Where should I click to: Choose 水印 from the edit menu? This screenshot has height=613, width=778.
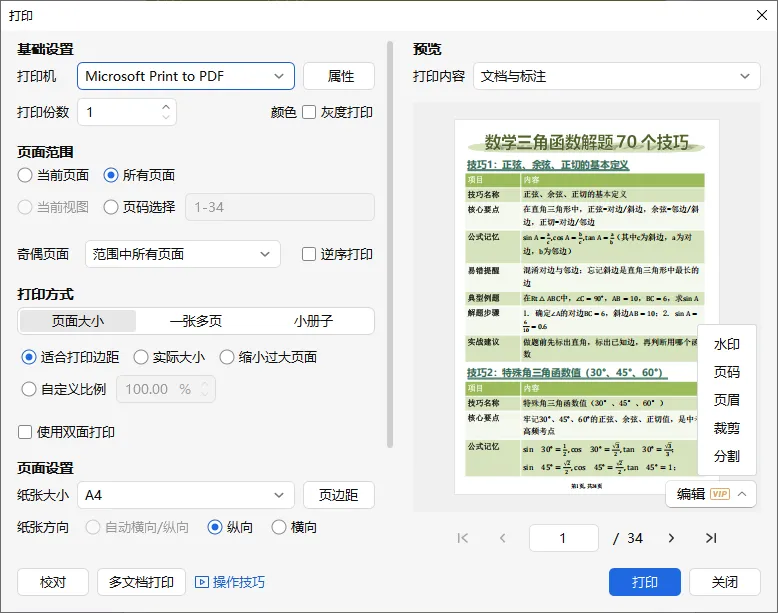tap(726, 344)
